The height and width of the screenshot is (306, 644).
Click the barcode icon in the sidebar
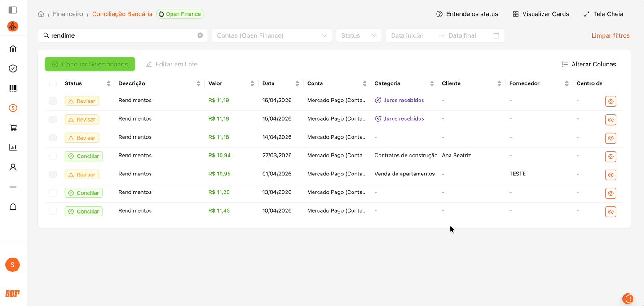tap(13, 88)
